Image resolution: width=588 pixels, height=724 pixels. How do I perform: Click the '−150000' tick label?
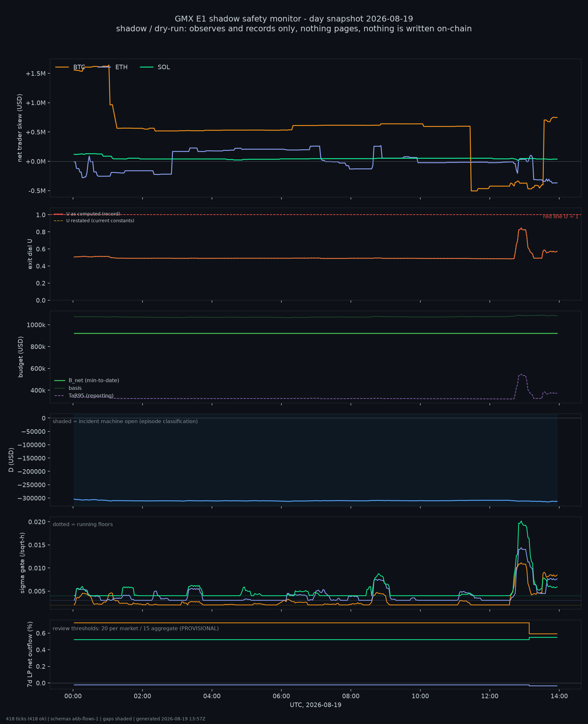pyautogui.click(x=32, y=458)
